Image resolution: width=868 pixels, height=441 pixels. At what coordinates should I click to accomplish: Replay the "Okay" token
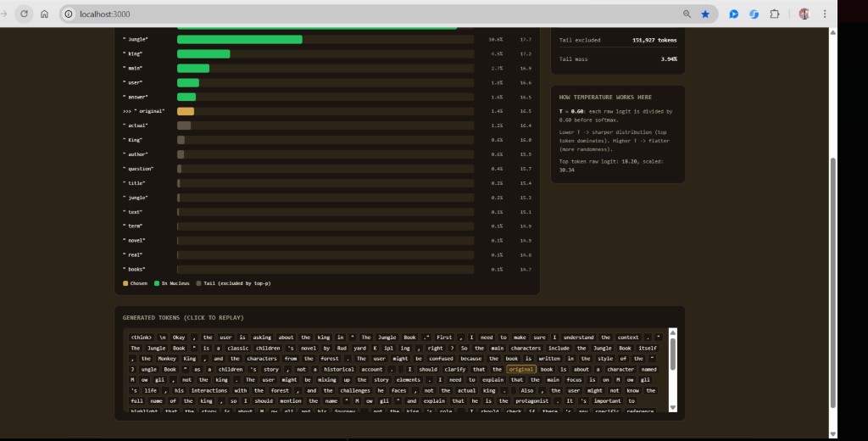tap(178, 338)
